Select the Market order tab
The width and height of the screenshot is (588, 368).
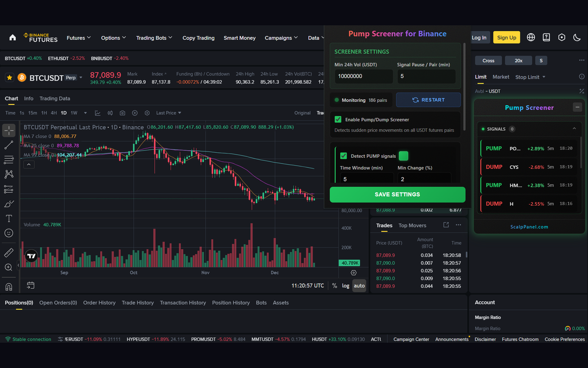tap(501, 77)
